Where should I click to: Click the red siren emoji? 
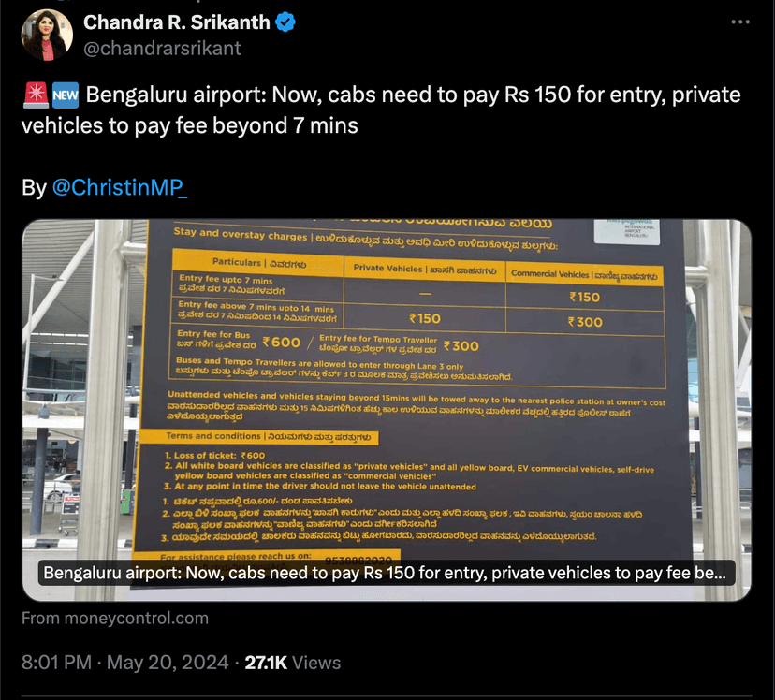[x=34, y=95]
